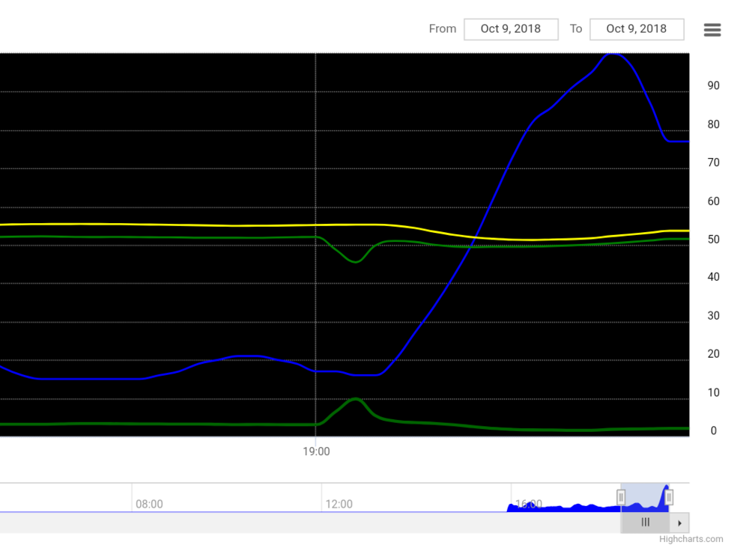Image resolution: width=749 pixels, height=560 pixels.
Task: Click the 12:00 mark in the navigator
Action: pos(339,504)
